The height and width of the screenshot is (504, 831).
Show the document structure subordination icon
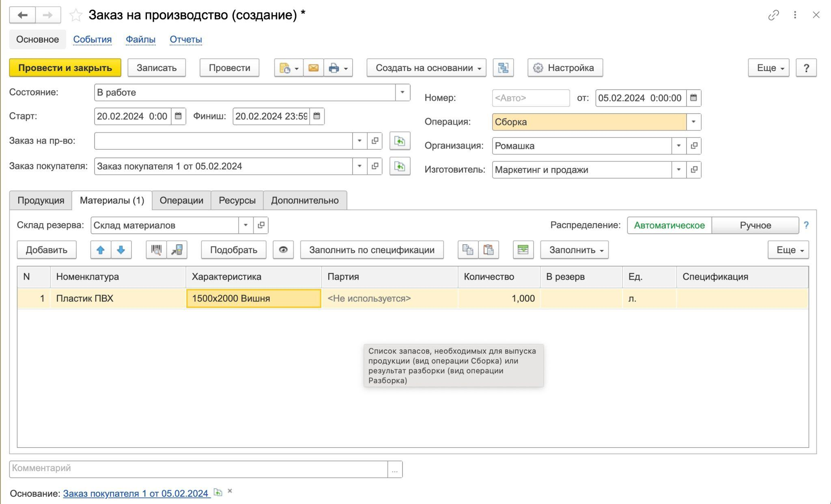(503, 68)
